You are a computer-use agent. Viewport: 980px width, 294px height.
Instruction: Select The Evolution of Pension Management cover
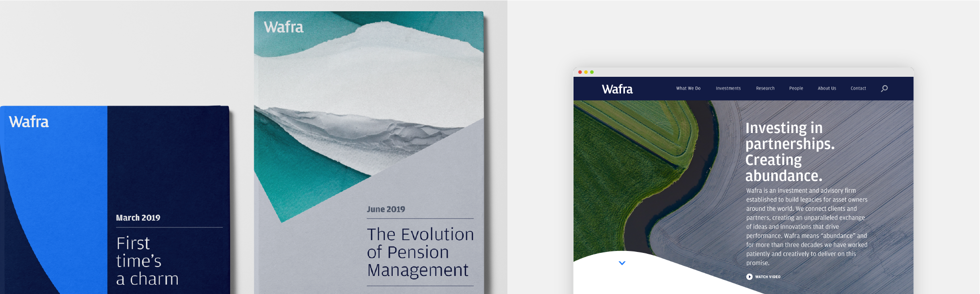coord(369,153)
